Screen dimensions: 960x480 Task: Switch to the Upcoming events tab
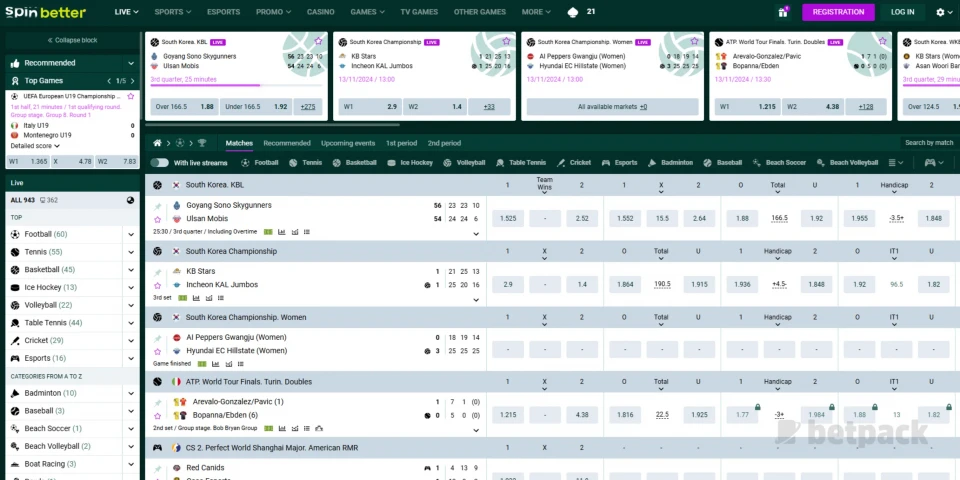tap(348, 143)
